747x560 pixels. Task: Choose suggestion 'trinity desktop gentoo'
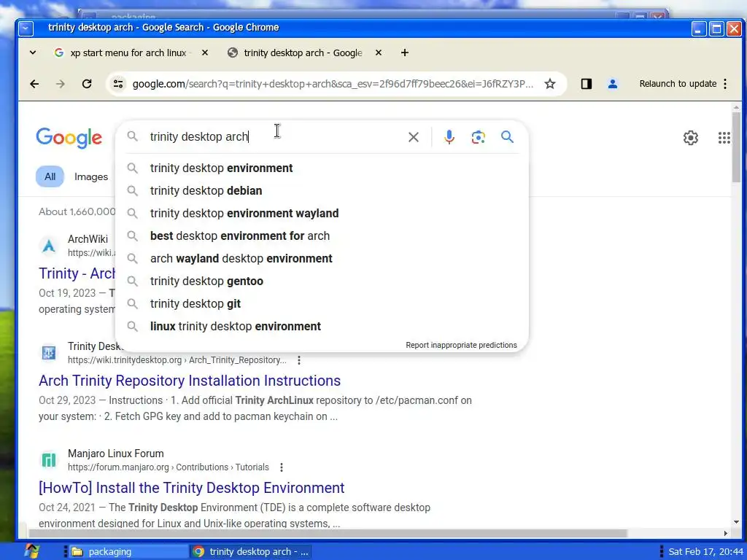coord(322,281)
